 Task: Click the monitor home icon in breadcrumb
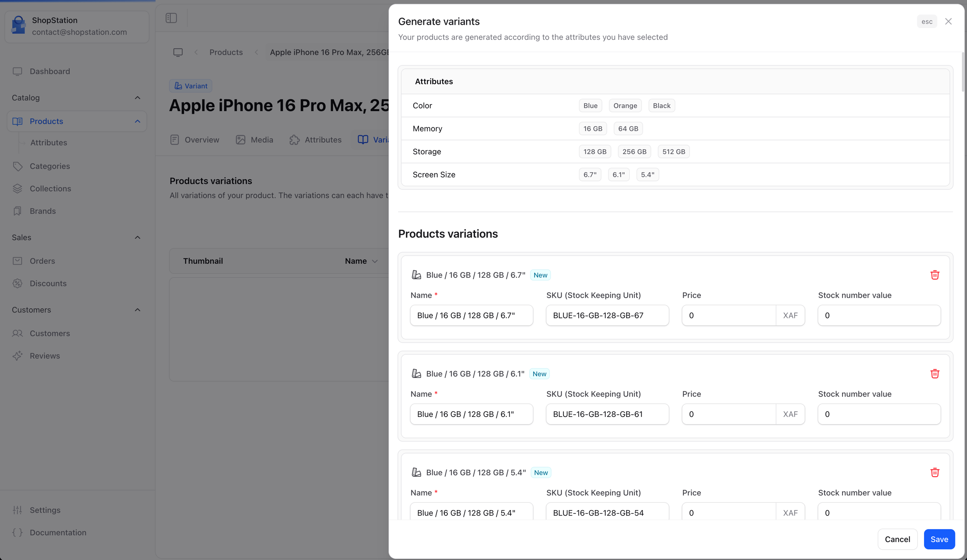[x=178, y=52]
